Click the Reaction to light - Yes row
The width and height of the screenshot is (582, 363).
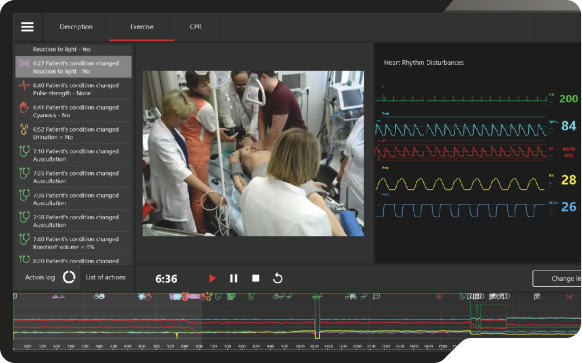click(73, 49)
